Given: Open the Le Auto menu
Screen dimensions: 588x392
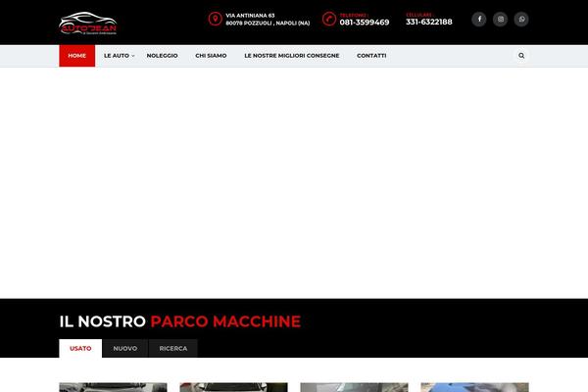Looking at the screenshot, I should [117, 56].
